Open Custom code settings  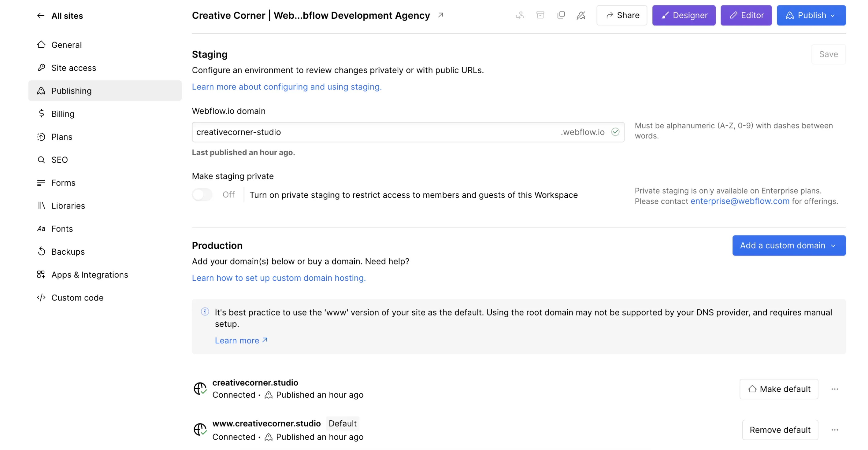click(x=105, y=297)
